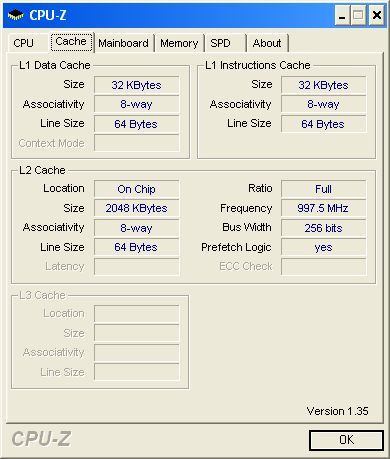
Task: Open the Memory tab
Action: coord(179,43)
